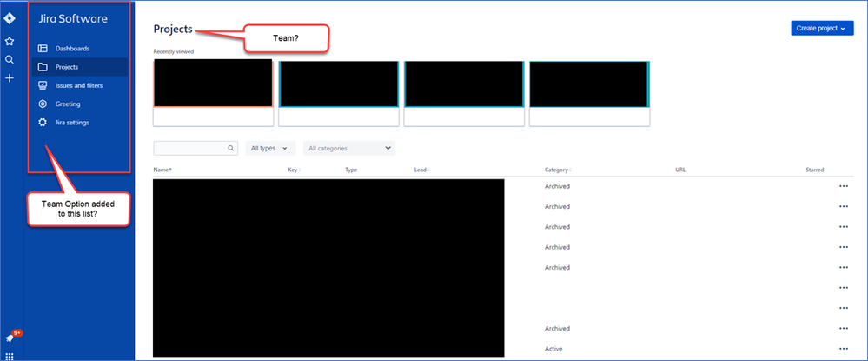Click the Starred column header
The image size is (868, 361).
[815, 170]
